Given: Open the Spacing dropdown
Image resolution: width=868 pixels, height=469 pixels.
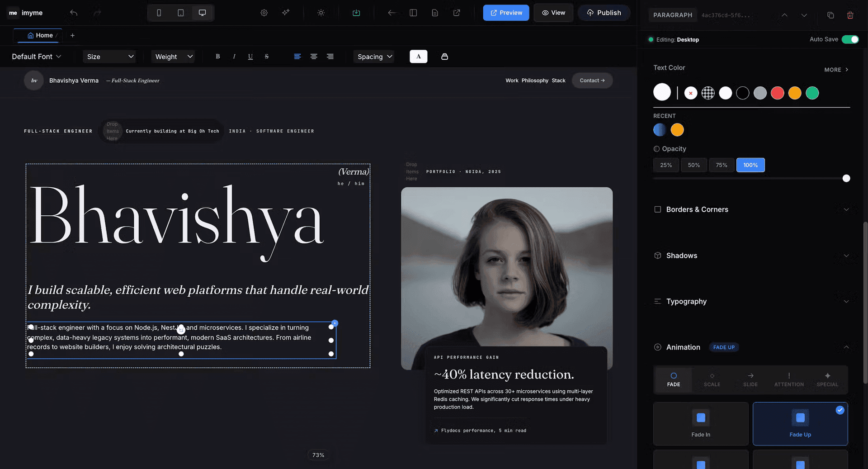Looking at the screenshot, I should [x=375, y=57].
